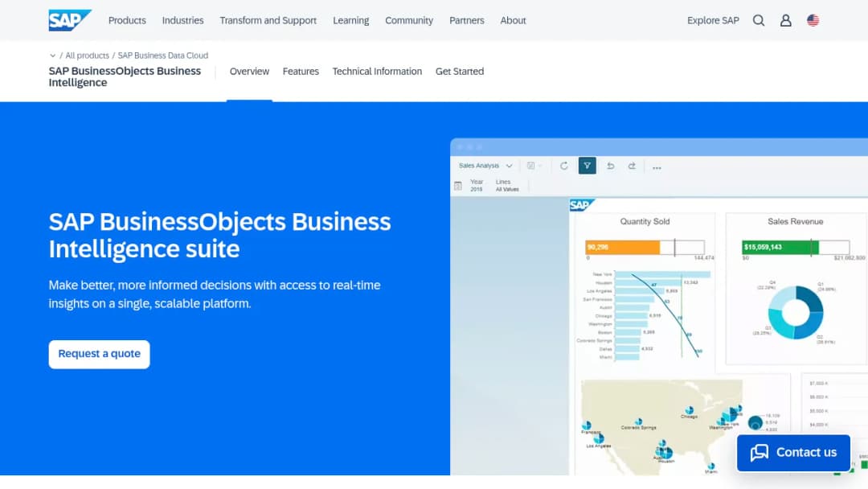The width and height of the screenshot is (868, 489).
Task: Expand the Sales Analysis dropdown
Action: click(x=485, y=166)
